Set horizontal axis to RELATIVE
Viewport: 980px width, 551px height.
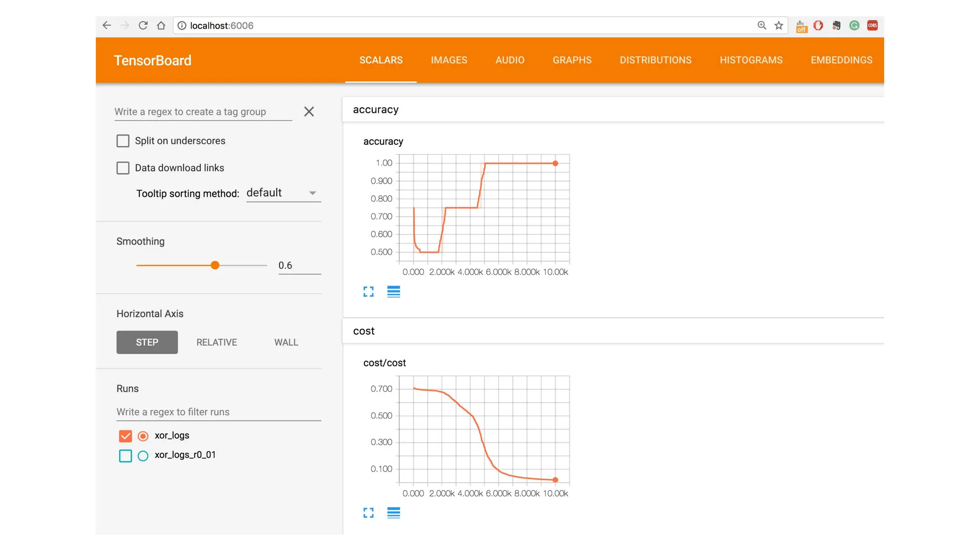click(216, 342)
